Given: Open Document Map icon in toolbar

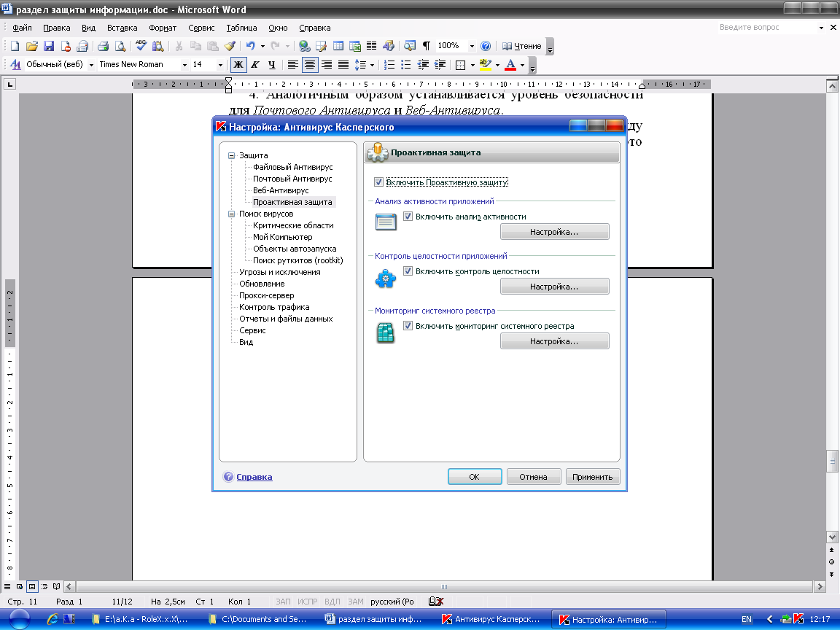Looking at the screenshot, I should [410, 46].
